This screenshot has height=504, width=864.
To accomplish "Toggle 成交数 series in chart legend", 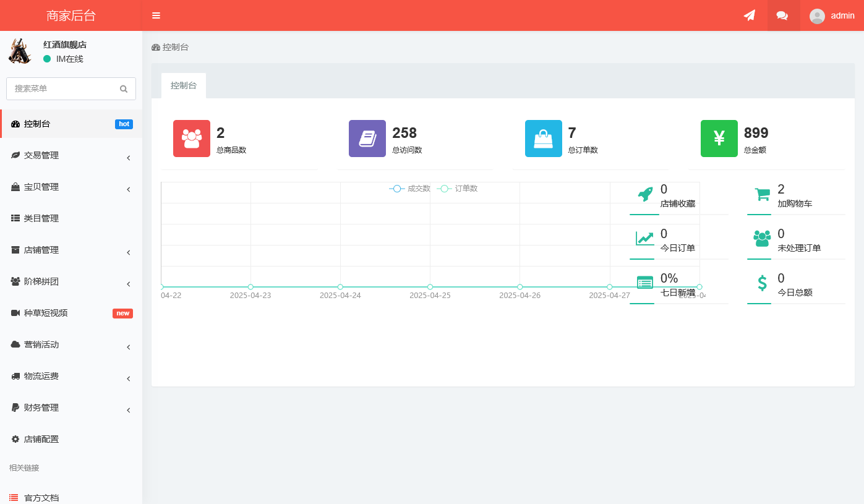I will tap(409, 189).
